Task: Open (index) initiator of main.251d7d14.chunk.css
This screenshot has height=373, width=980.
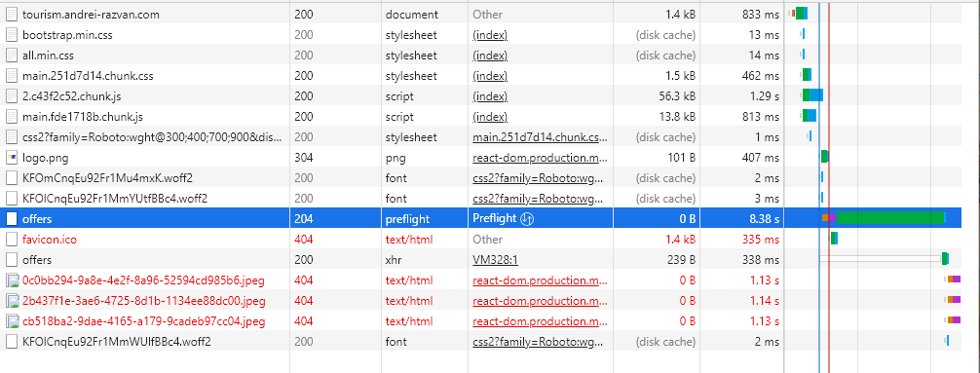Action: [x=490, y=76]
